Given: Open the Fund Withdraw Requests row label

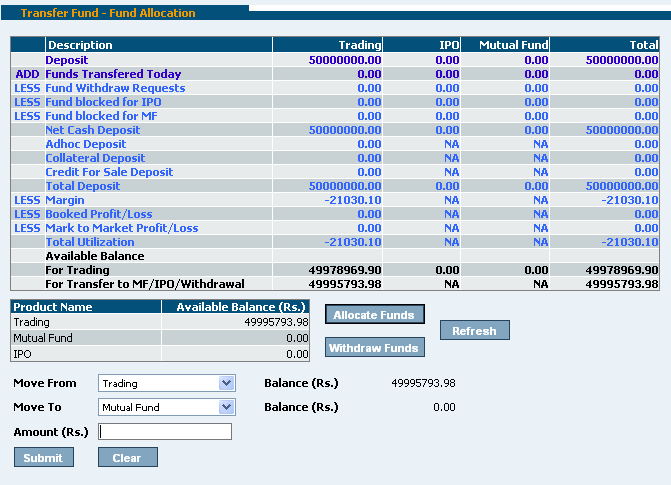Looking at the screenshot, I should click(x=115, y=88).
